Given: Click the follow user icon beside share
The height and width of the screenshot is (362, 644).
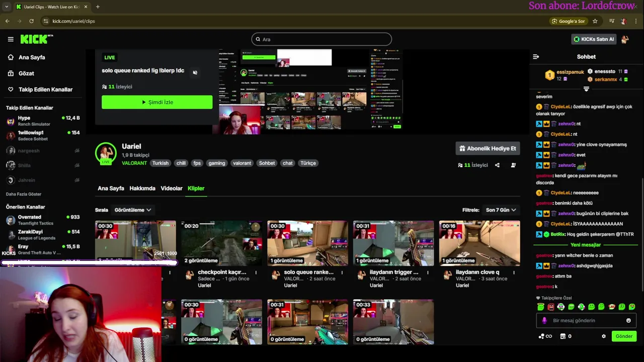Looking at the screenshot, I should (x=513, y=165).
